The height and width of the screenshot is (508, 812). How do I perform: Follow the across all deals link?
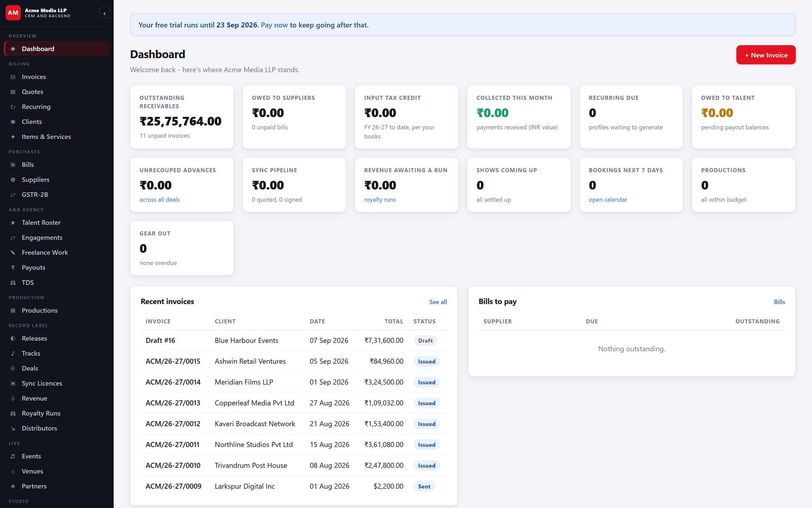pos(159,200)
